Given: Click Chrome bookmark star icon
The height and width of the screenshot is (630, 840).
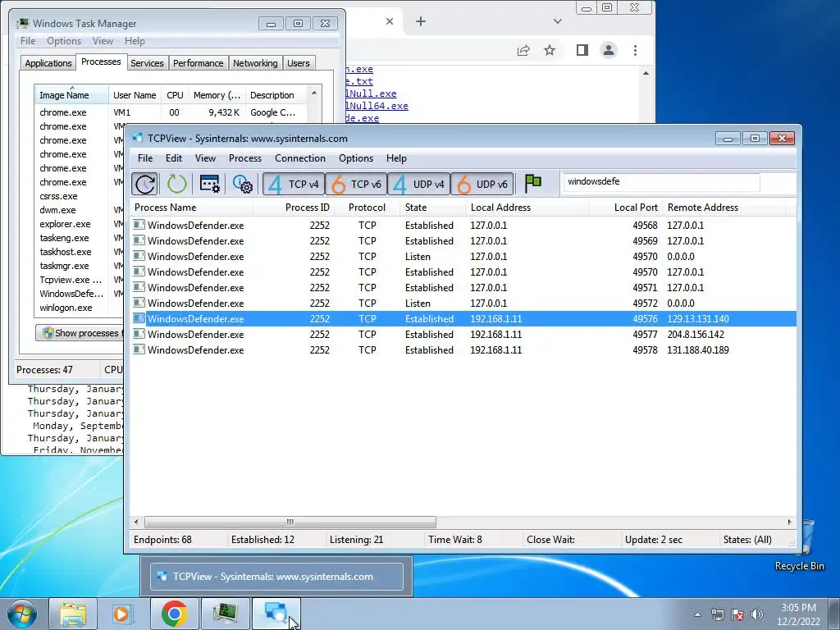Looking at the screenshot, I should point(550,50).
